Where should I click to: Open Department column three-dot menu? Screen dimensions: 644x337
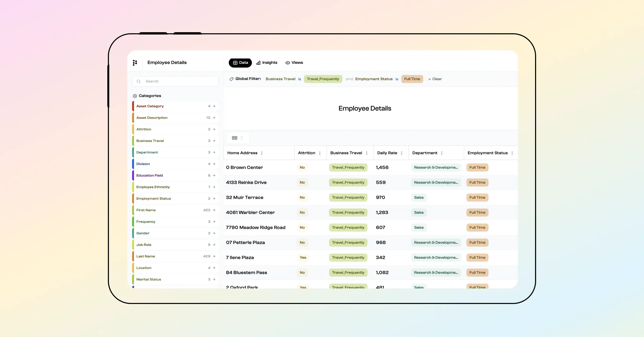point(441,153)
